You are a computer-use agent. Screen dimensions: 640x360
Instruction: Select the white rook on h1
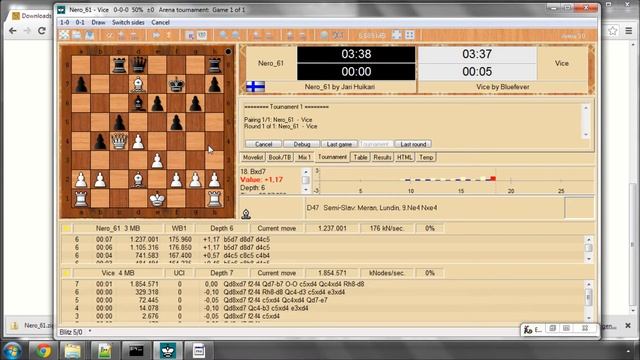point(214,199)
